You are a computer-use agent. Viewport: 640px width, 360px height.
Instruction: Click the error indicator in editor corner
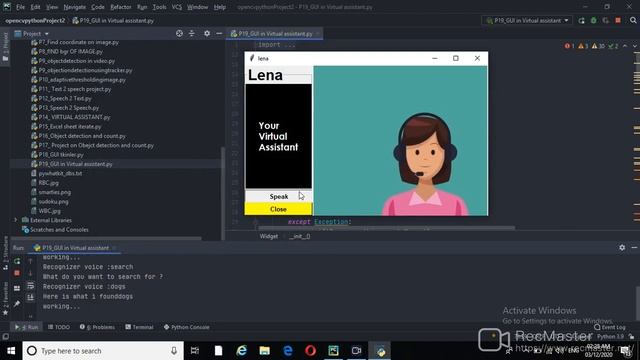click(x=569, y=46)
